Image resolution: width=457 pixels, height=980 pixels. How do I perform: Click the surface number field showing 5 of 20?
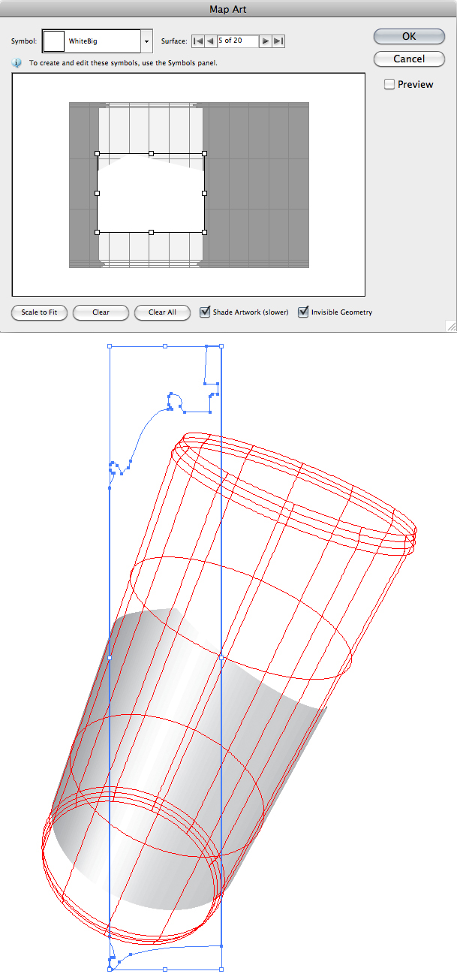pyautogui.click(x=238, y=41)
